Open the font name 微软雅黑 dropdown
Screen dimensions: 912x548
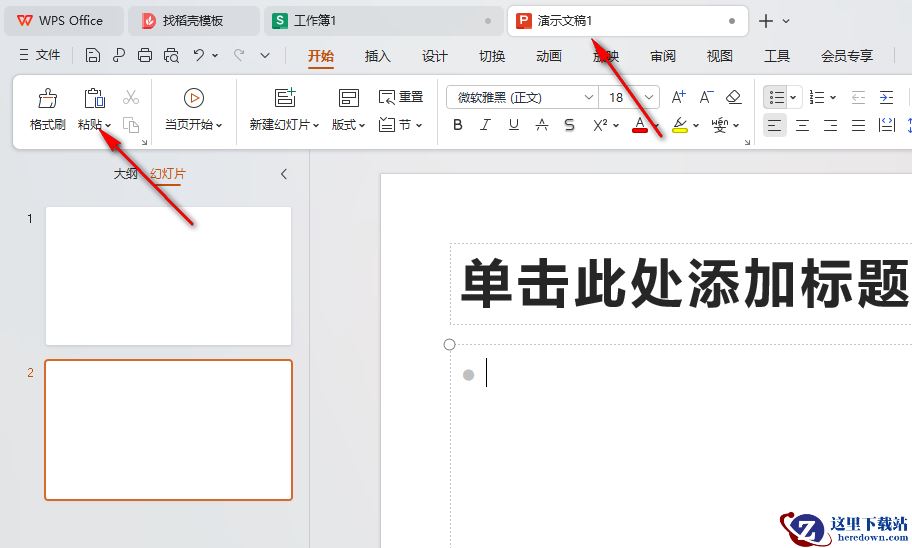pyautogui.click(x=589, y=97)
